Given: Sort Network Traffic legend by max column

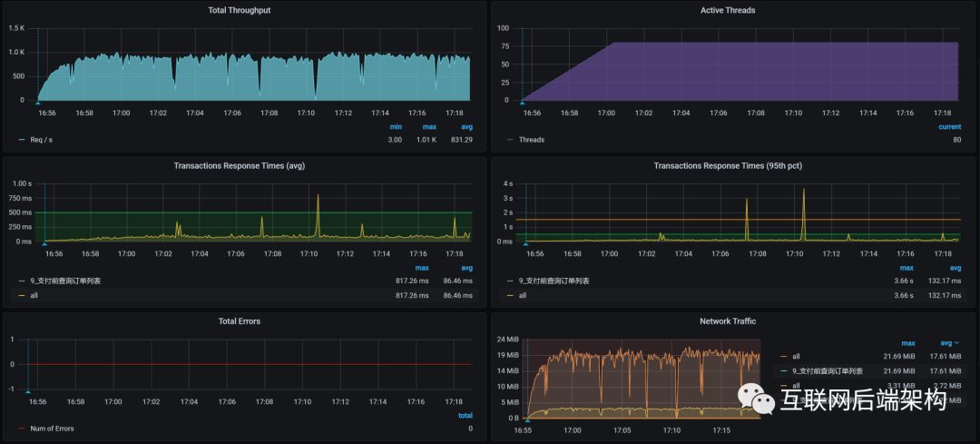Looking at the screenshot, I should (x=908, y=342).
